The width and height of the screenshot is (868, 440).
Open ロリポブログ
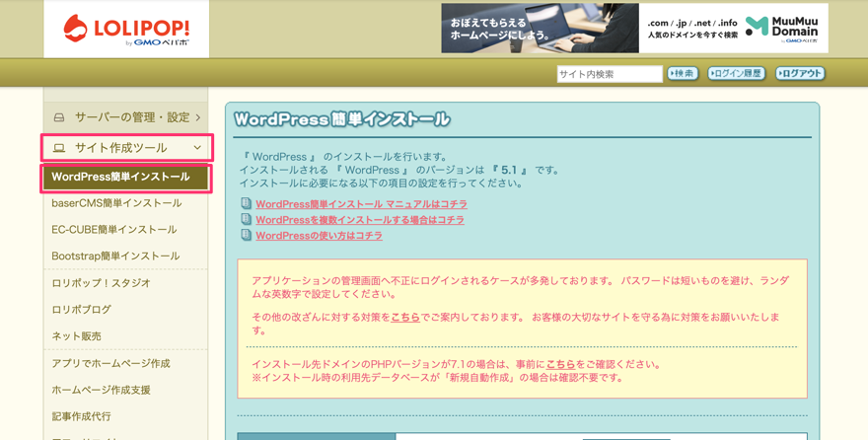click(81, 310)
